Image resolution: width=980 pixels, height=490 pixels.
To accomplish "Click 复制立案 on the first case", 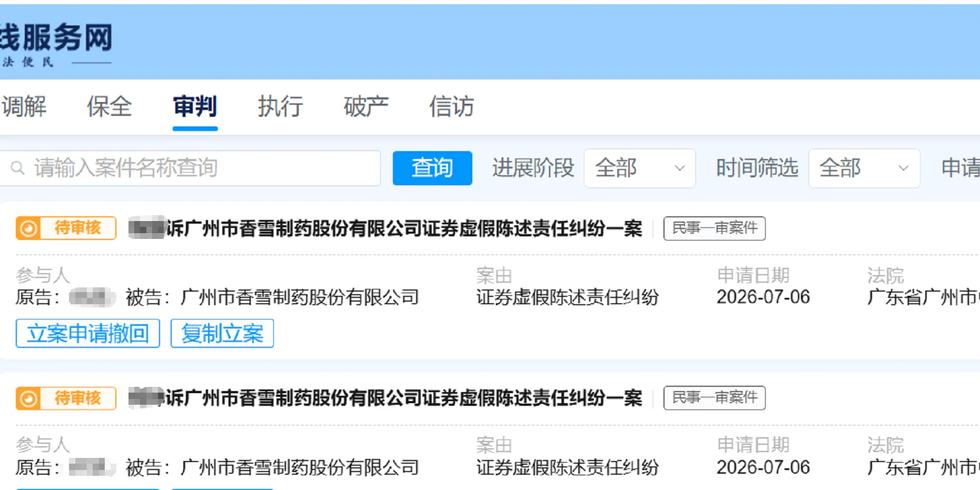I will (222, 333).
